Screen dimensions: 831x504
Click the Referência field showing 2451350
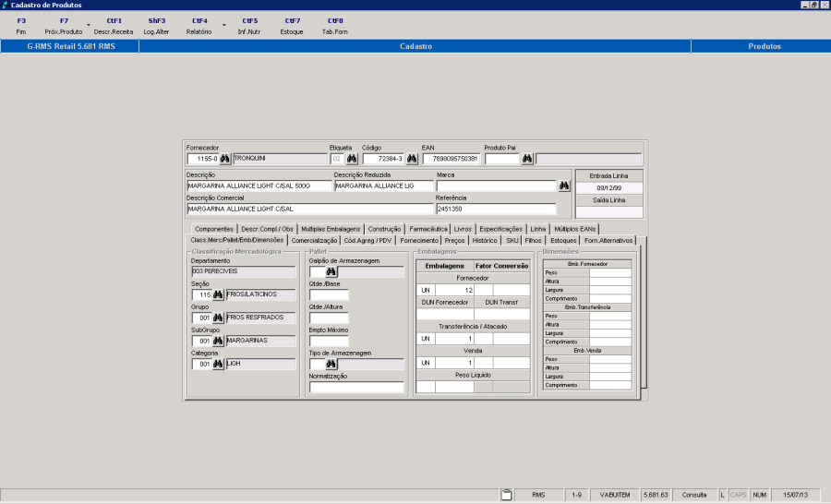coord(496,209)
